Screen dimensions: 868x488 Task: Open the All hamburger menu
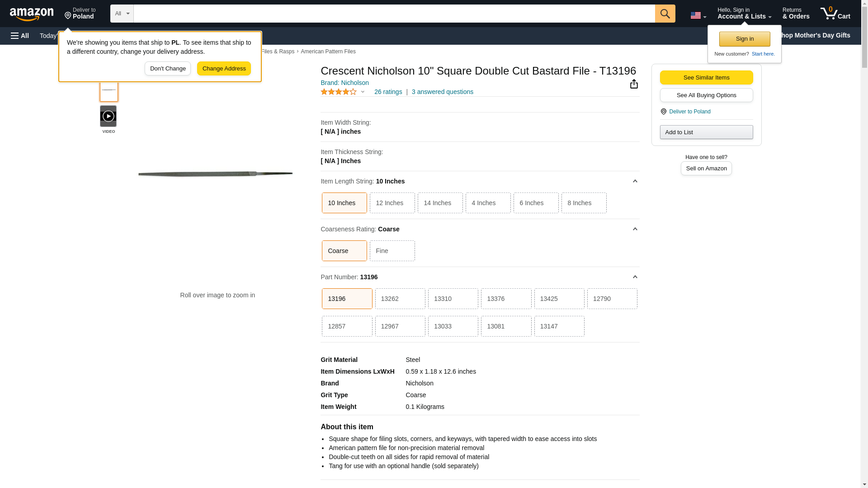click(20, 36)
